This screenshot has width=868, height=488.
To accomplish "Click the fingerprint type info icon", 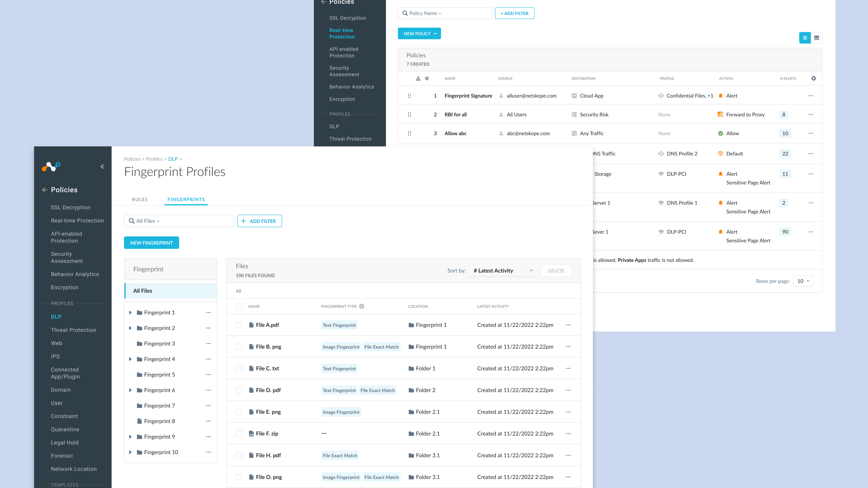I will [362, 306].
